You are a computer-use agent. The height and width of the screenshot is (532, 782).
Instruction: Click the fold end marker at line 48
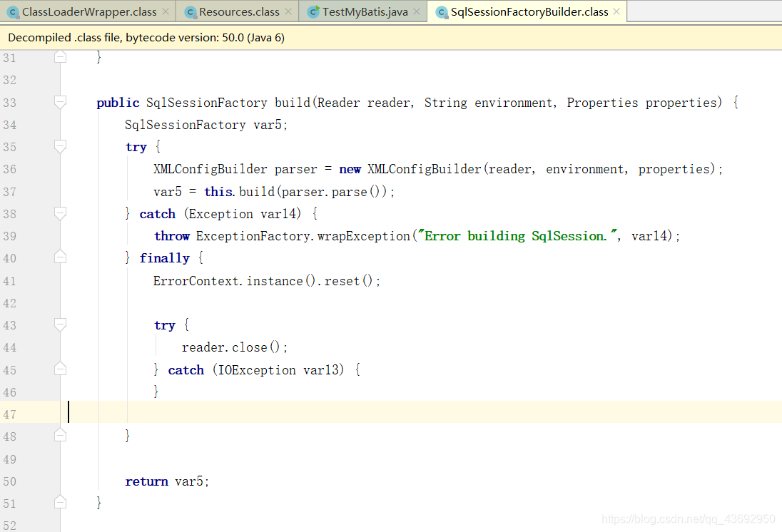tap(60, 436)
